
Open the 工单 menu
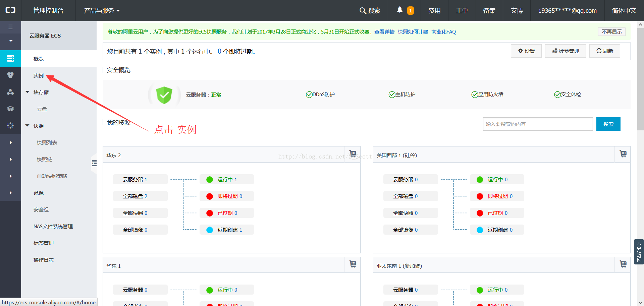tap(462, 11)
